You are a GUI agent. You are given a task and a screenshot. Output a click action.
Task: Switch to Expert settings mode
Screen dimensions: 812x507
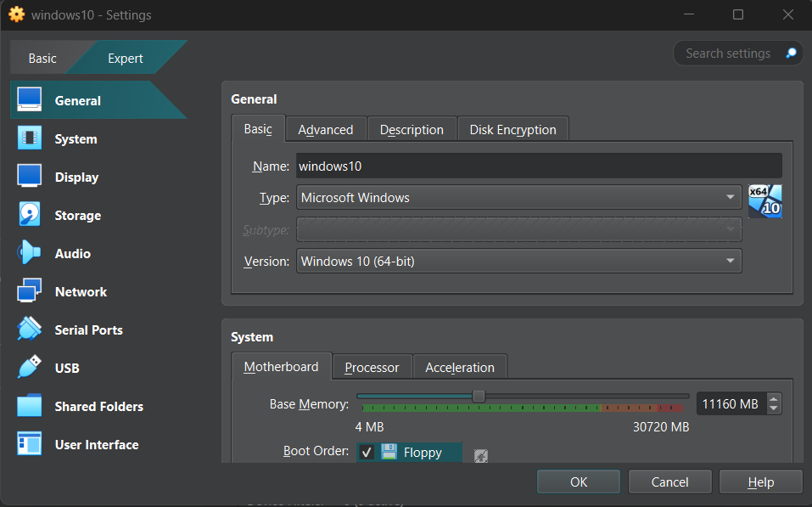126,58
